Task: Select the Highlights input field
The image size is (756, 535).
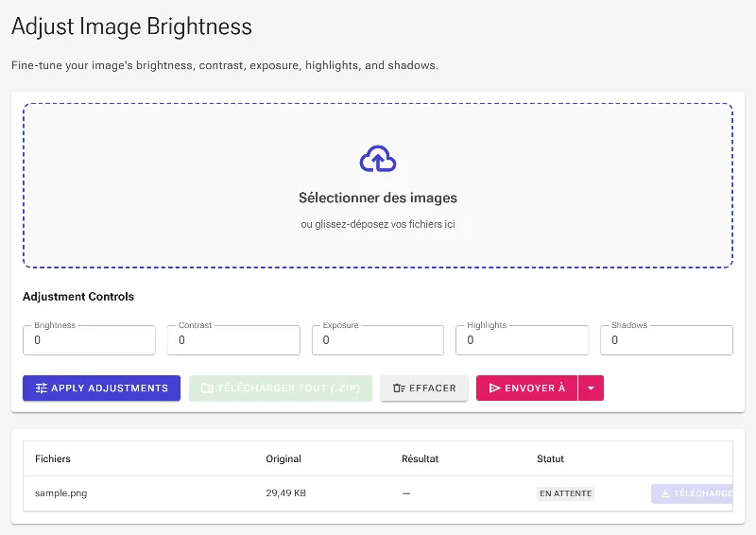Action: point(523,340)
